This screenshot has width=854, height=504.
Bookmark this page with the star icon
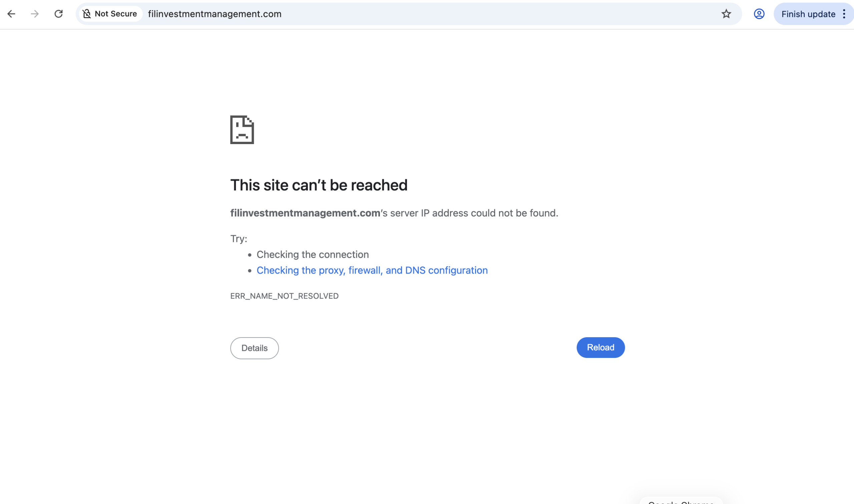[x=726, y=14]
